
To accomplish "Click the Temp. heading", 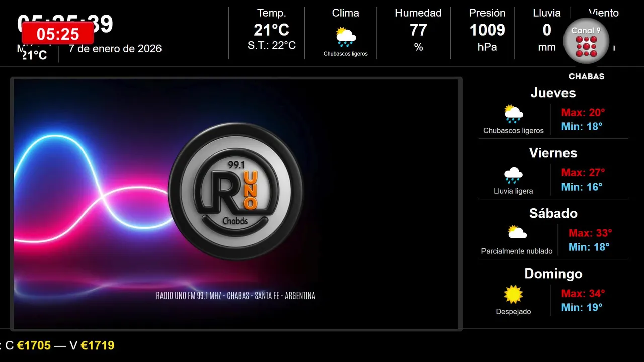I will coord(272,13).
